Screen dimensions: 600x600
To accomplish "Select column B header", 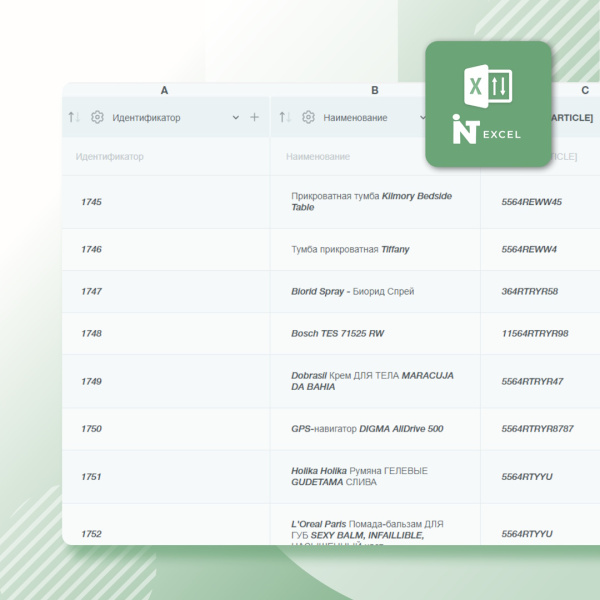I will point(375,90).
